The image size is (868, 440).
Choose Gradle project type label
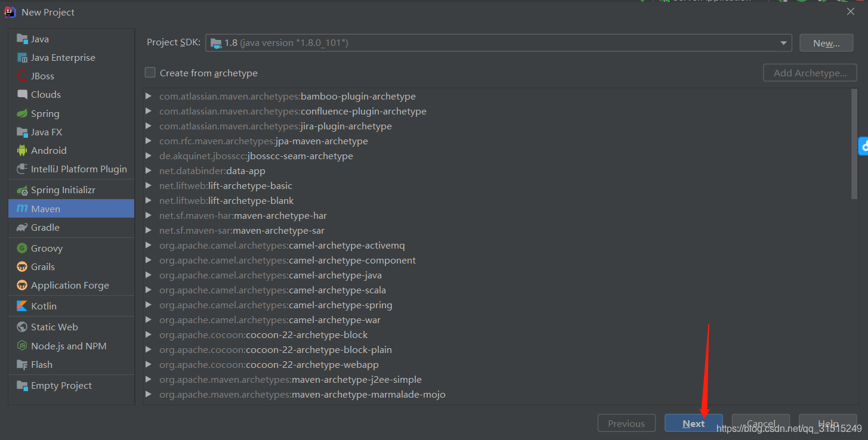[x=45, y=228]
